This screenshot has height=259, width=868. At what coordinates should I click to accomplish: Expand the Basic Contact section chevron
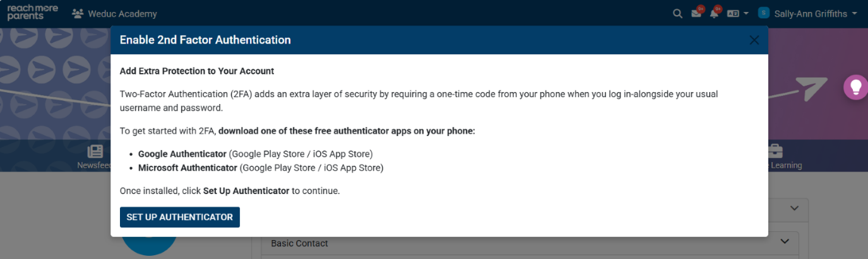click(x=785, y=241)
